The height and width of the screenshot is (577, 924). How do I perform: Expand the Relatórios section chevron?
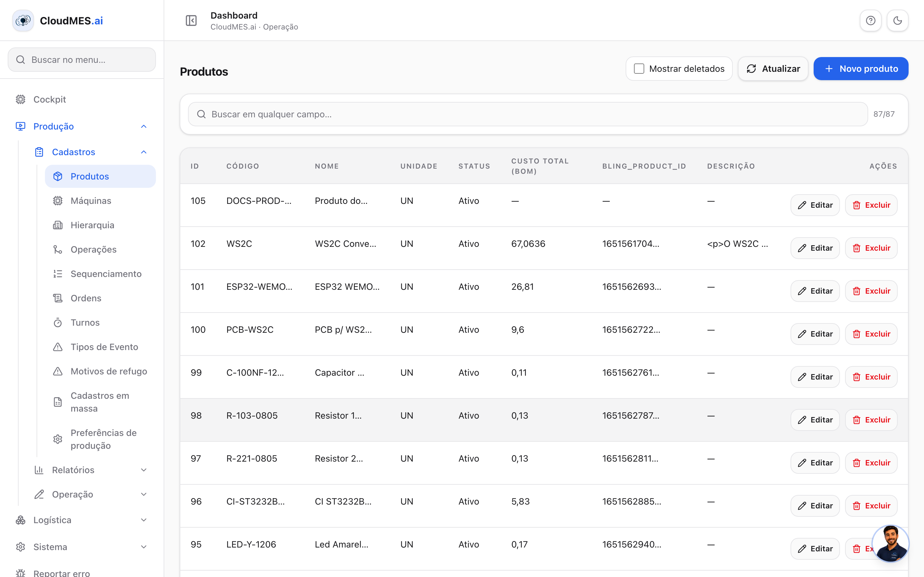(143, 470)
